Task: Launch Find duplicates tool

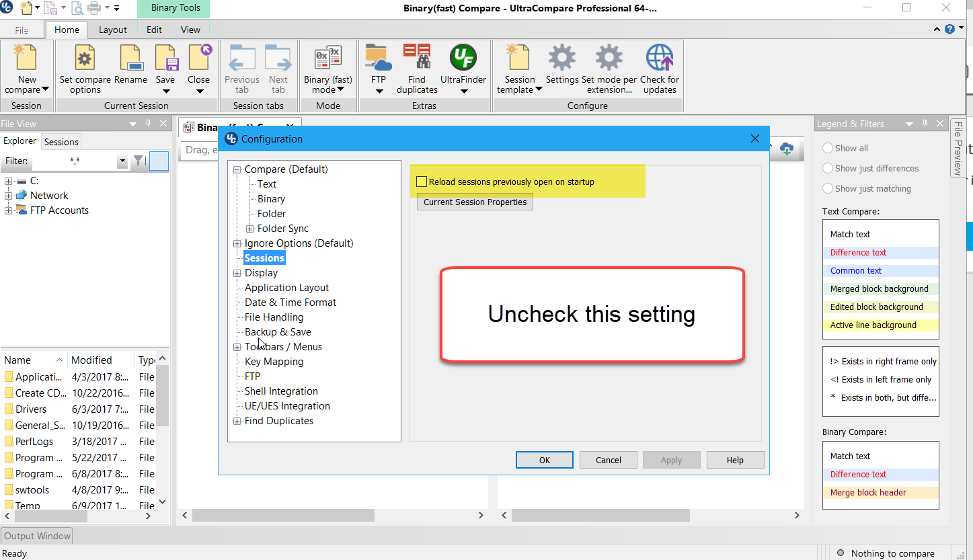Action: 417,58
